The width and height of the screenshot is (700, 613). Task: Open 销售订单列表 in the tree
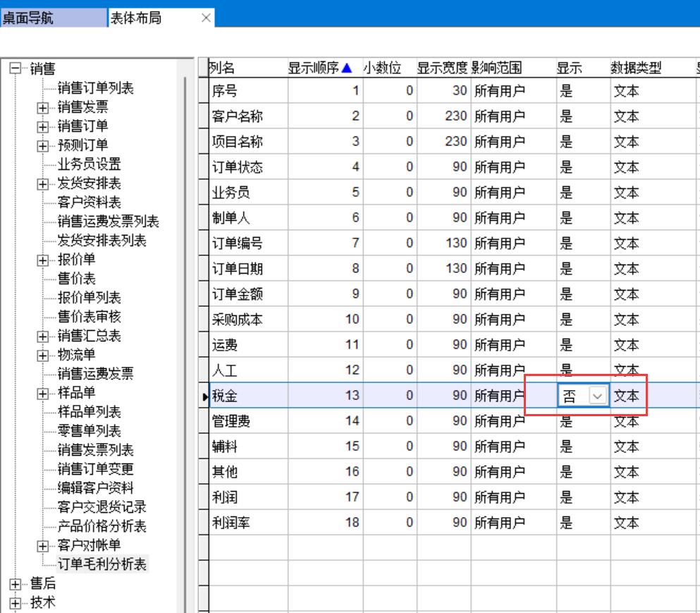coord(95,89)
